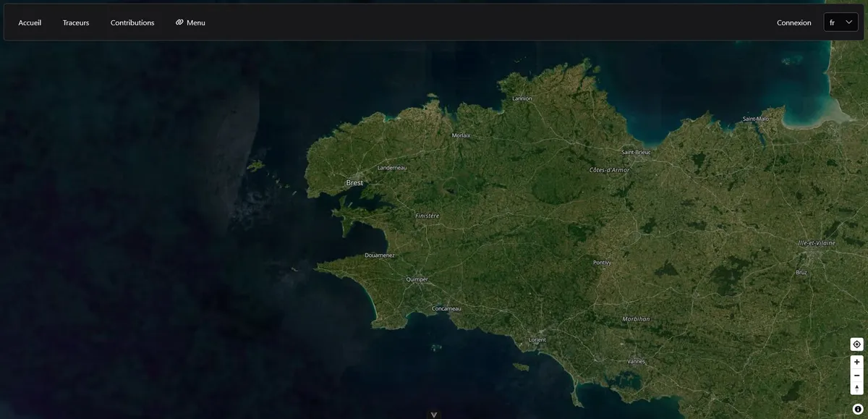This screenshot has width=868, height=419.
Task: Click the Brest city label on the map
Action: coord(354,182)
